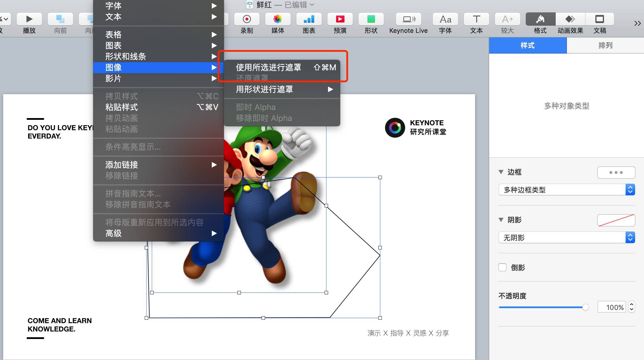Open the Chart (图表) toolbar icon

(309, 19)
